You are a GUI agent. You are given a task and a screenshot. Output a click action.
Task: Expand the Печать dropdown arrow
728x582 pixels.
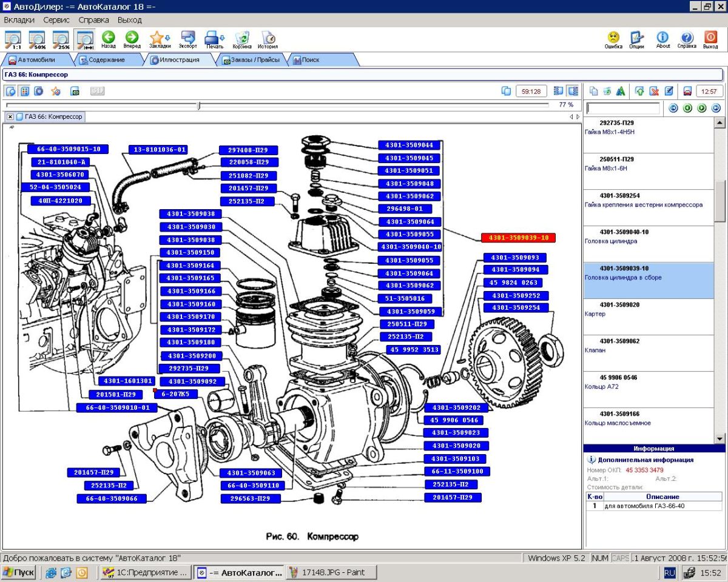[x=223, y=38]
